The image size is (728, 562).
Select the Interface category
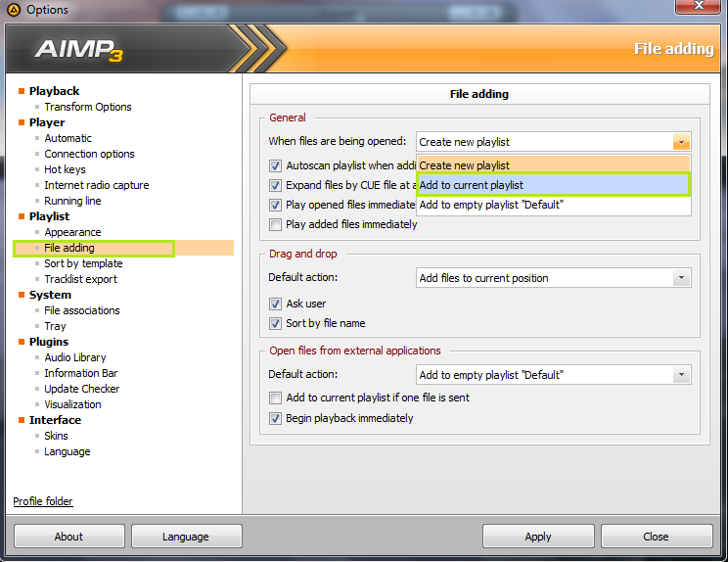pos(55,420)
